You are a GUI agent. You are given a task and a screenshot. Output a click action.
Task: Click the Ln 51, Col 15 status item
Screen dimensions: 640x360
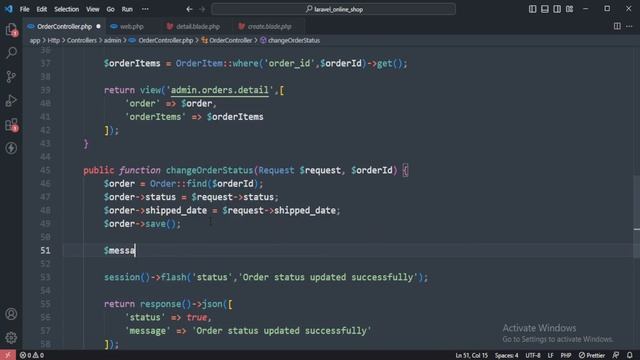point(471,355)
